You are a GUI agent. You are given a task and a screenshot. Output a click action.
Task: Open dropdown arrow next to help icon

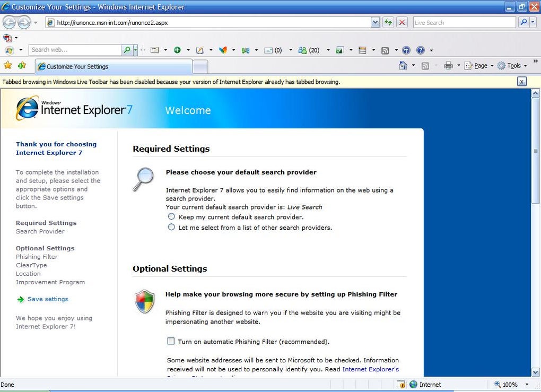[431, 50]
